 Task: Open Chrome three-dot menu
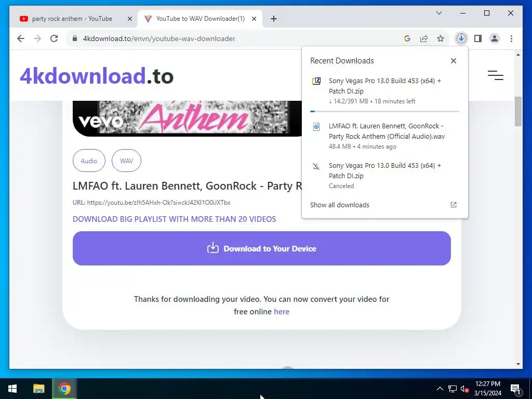tap(511, 38)
